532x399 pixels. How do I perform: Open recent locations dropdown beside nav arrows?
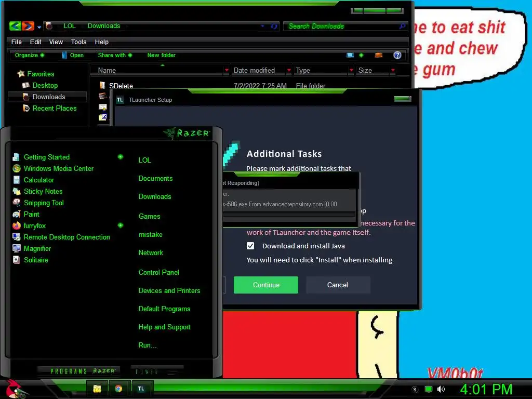pos(39,27)
